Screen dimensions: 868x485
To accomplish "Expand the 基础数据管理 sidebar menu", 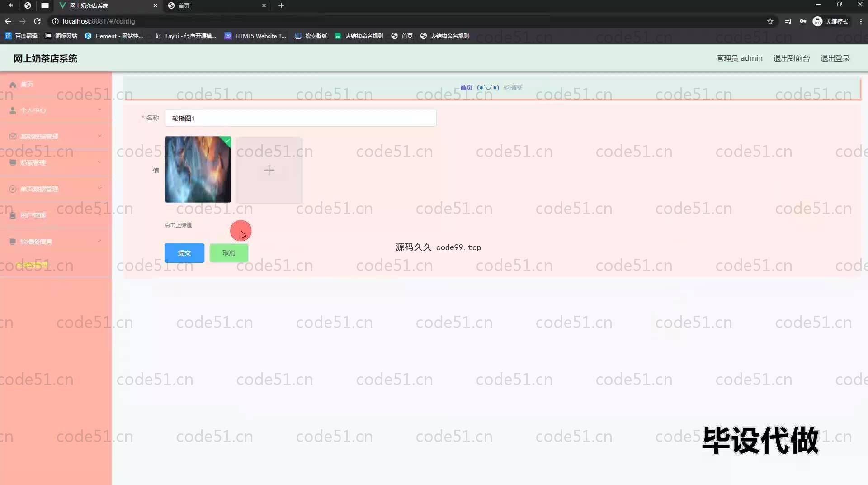I will tap(55, 137).
